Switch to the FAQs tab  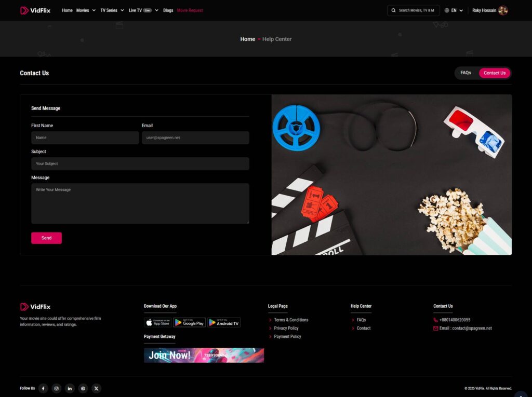coord(465,73)
